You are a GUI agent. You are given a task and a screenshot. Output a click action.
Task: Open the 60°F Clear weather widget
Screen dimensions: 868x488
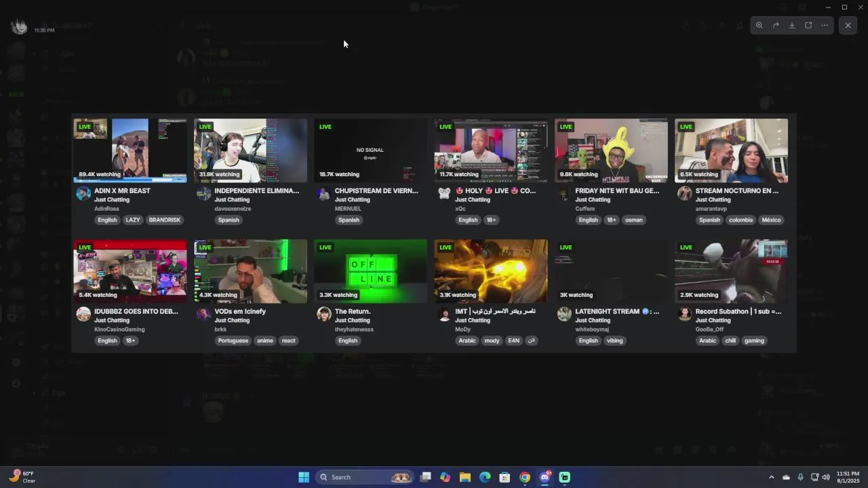23,477
